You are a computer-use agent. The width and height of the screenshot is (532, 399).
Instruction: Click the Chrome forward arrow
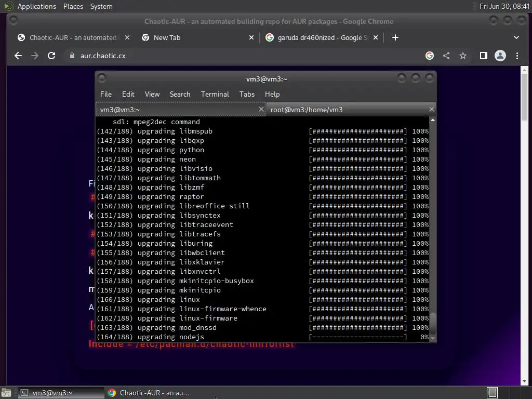35,56
